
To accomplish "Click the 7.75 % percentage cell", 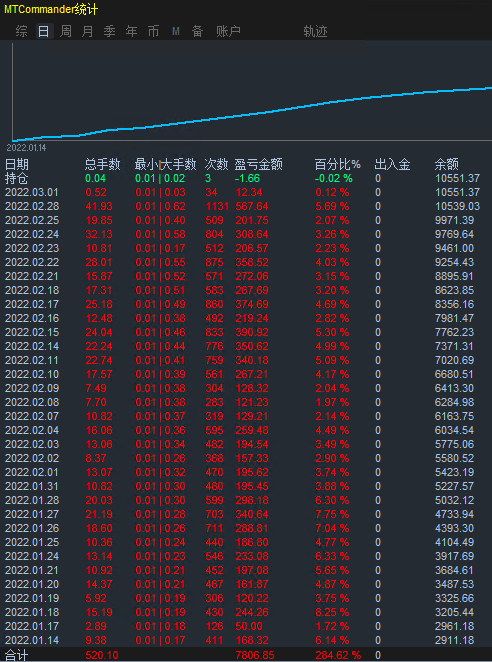I will (x=332, y=514).
